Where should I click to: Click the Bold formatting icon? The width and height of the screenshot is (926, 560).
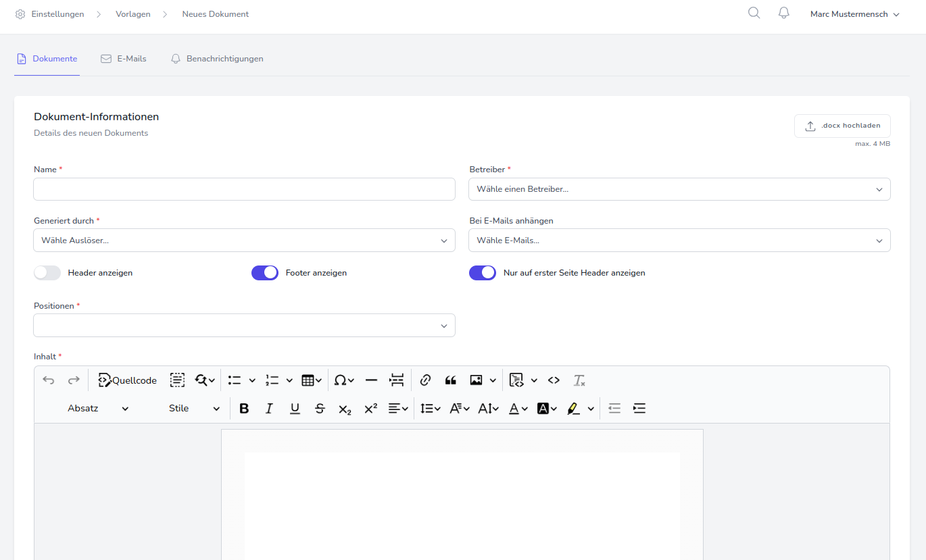(245, 409)
